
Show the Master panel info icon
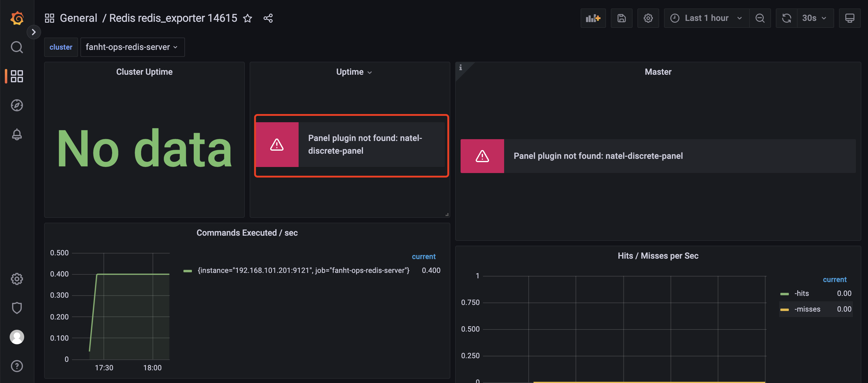460,67
